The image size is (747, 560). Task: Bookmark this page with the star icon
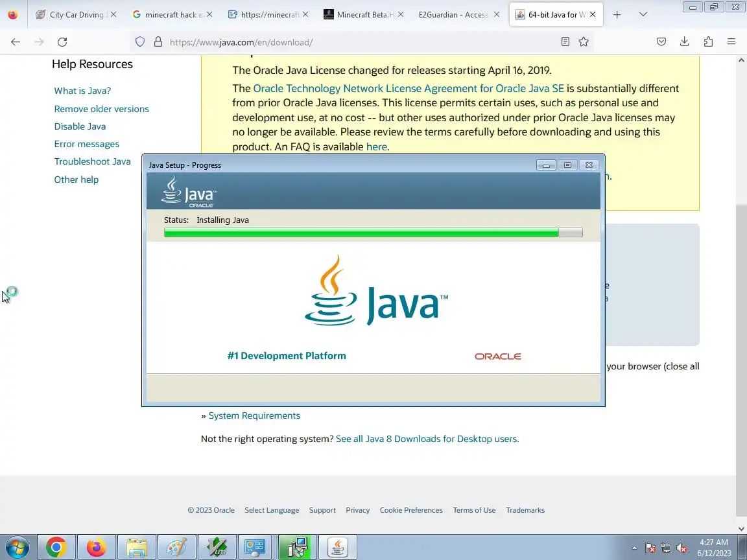click(x=584, y=42)
